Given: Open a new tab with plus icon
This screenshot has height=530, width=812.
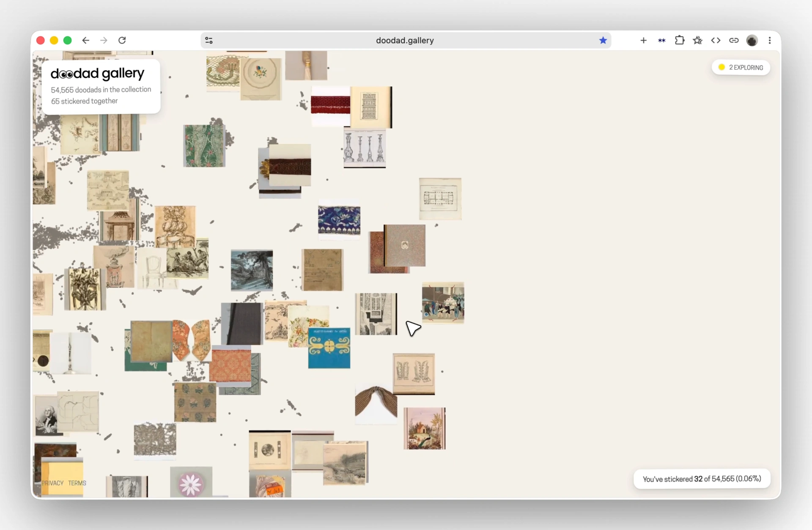Looking at the screenshot, I should coord(643,40).
